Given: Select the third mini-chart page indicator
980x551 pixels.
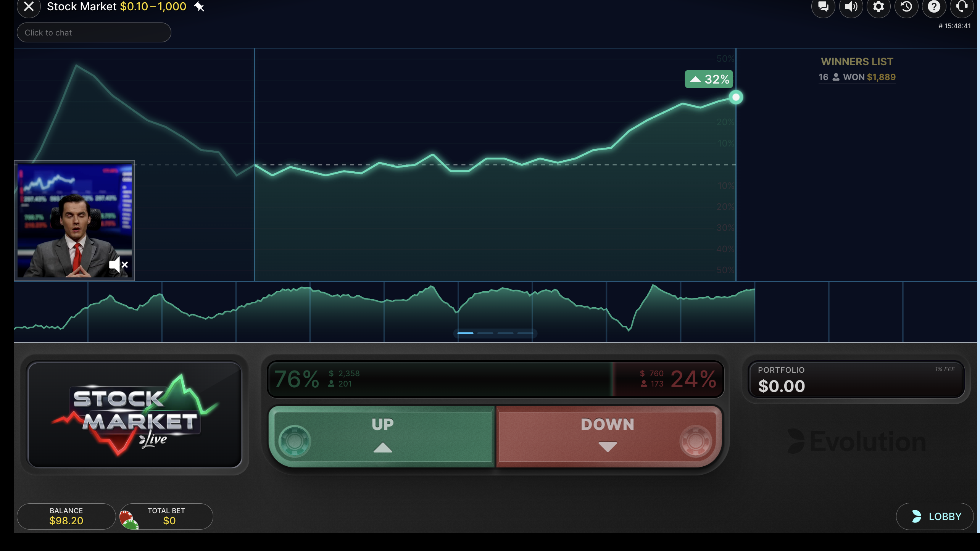Looking at the screenshot, I should point(505,333).
